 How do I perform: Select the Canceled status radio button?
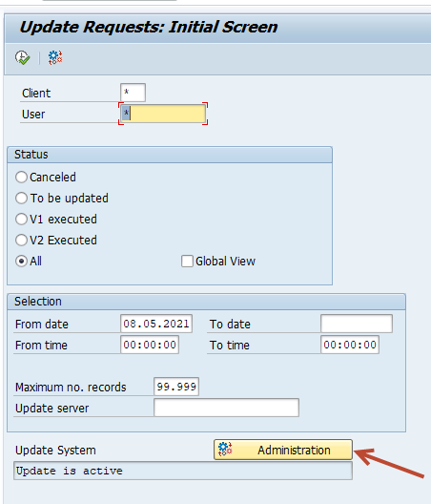pos(21,178)
